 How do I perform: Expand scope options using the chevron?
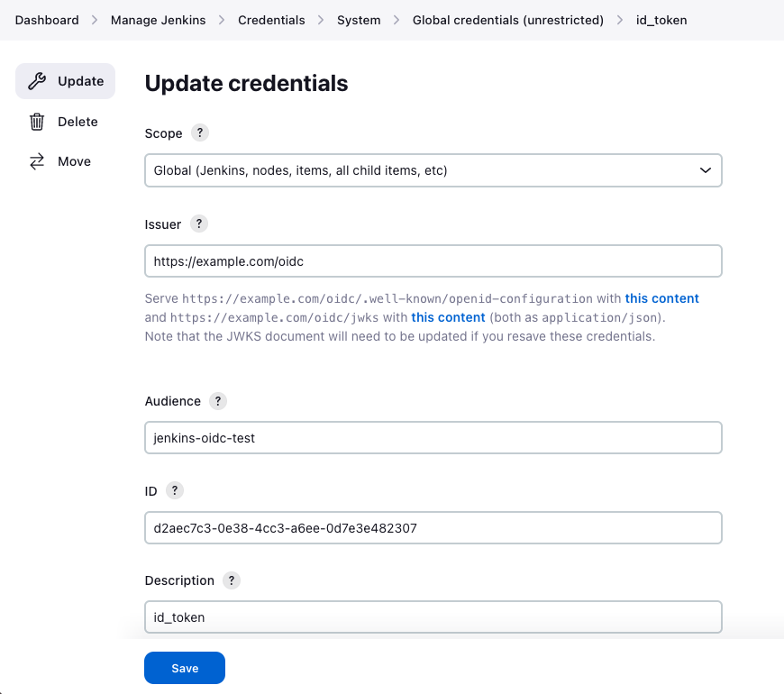click(x=705, y=170)
